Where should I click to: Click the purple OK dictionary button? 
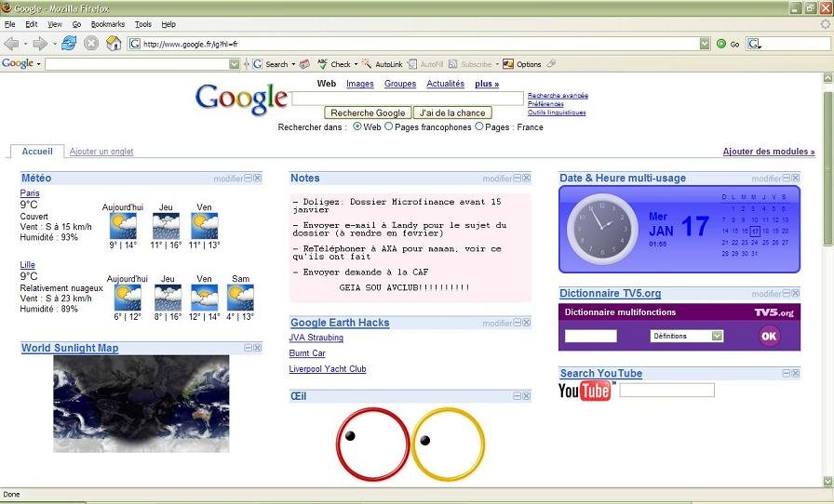click(x=769, y=336)
